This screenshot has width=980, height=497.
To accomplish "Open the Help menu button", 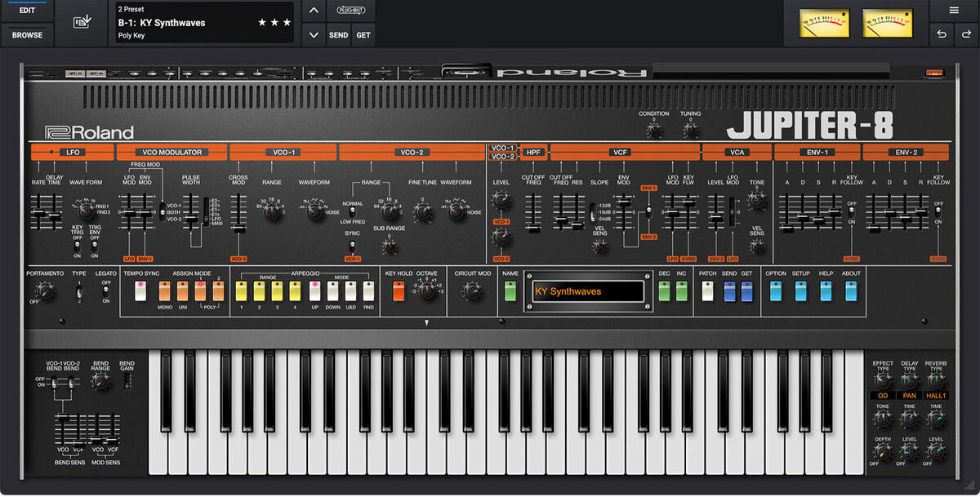I will click(x=826, y=291).
